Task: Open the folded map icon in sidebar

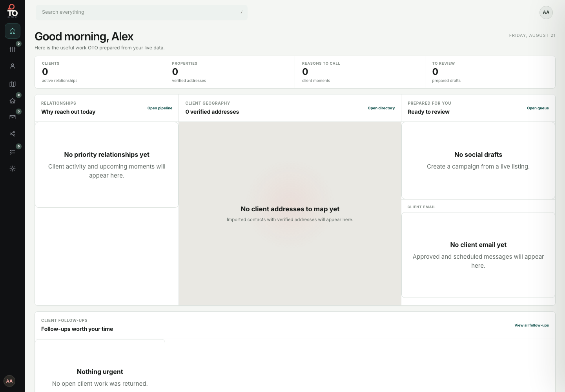Action: click(x=13, y=84)
